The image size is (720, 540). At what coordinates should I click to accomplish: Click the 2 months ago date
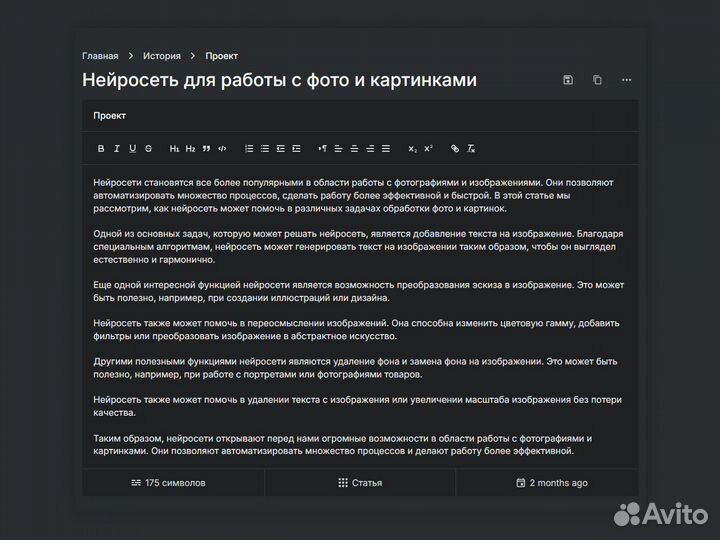click(551, 483)
